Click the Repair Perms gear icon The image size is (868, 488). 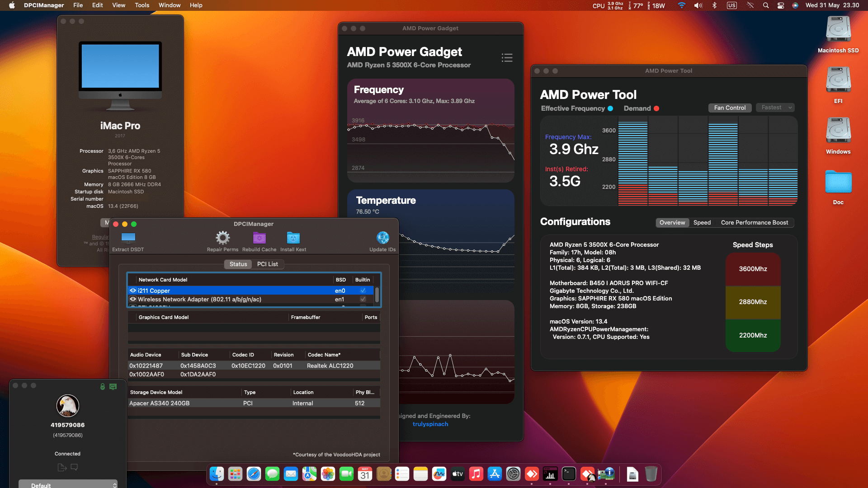pyautogui.click(x=222, y=238)
